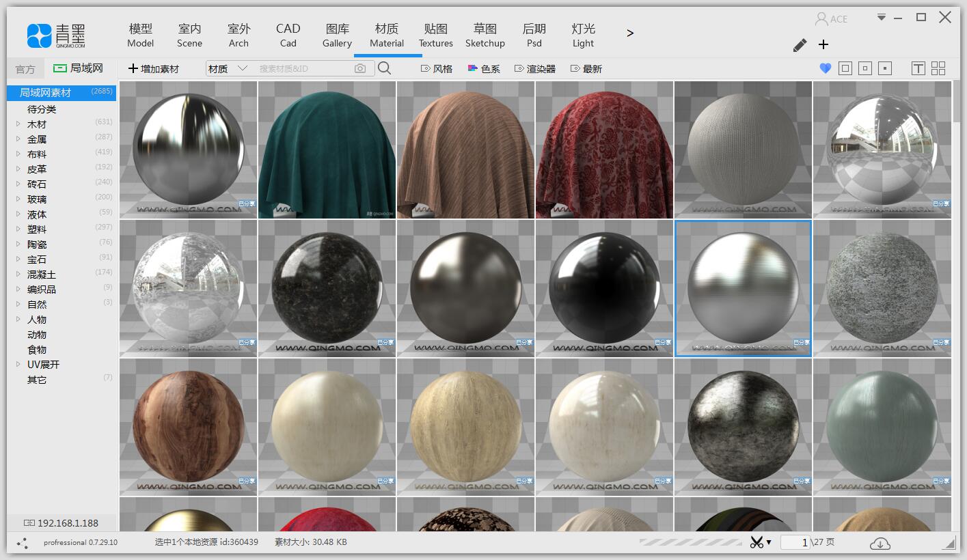The width and height of the screenshot is (967, 560).
Task: Click the magnifier search icon
Action: 385,68
